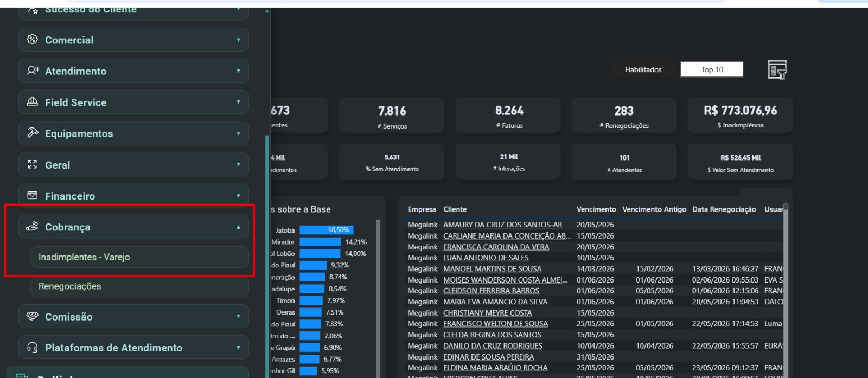Viewport: 868px width, 378px height.
Task: Collapse the Cobrança menu arrow
Action: (x=238, y=227)
